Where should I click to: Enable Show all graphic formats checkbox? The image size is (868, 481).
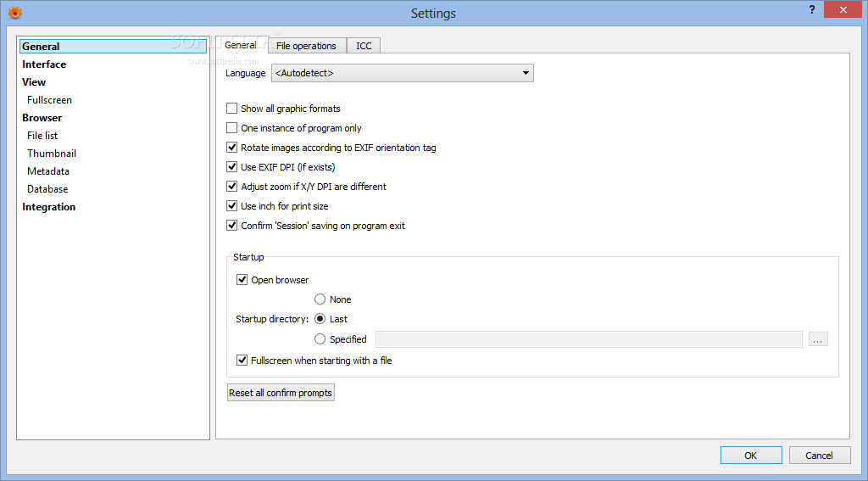click(232, 109)
